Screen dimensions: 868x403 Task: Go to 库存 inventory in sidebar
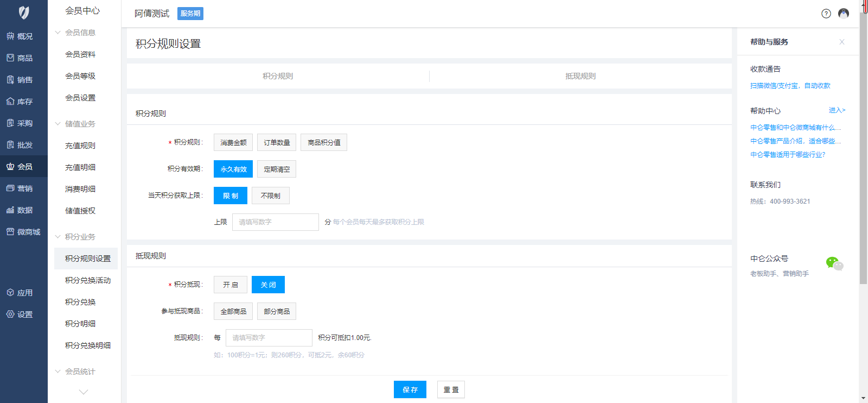click(x=10, y=102)
